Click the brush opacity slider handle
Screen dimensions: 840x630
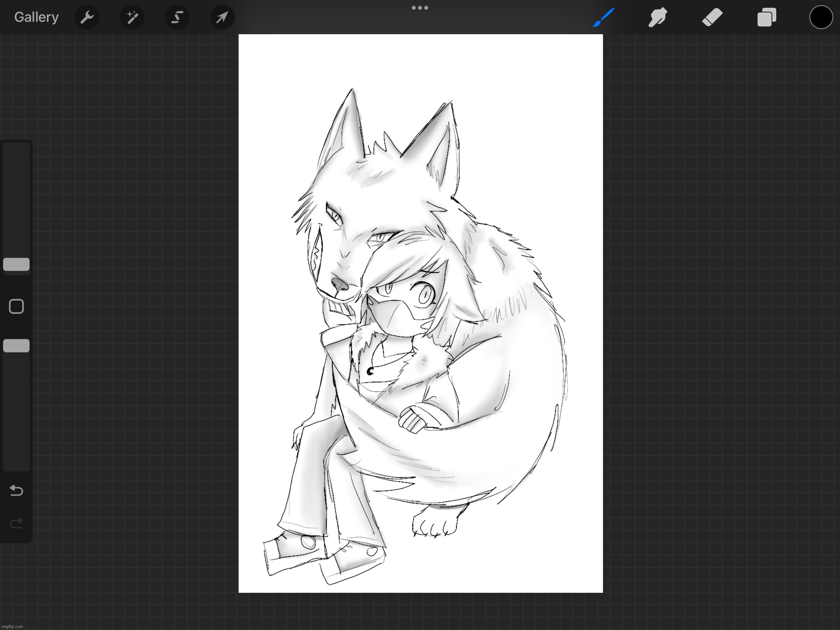(16, 346)
